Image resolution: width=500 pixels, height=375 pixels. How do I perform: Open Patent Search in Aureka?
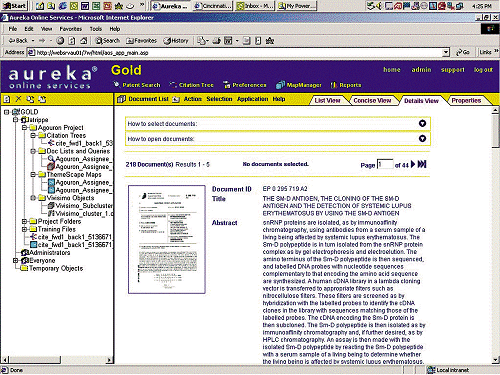(137, 85)
